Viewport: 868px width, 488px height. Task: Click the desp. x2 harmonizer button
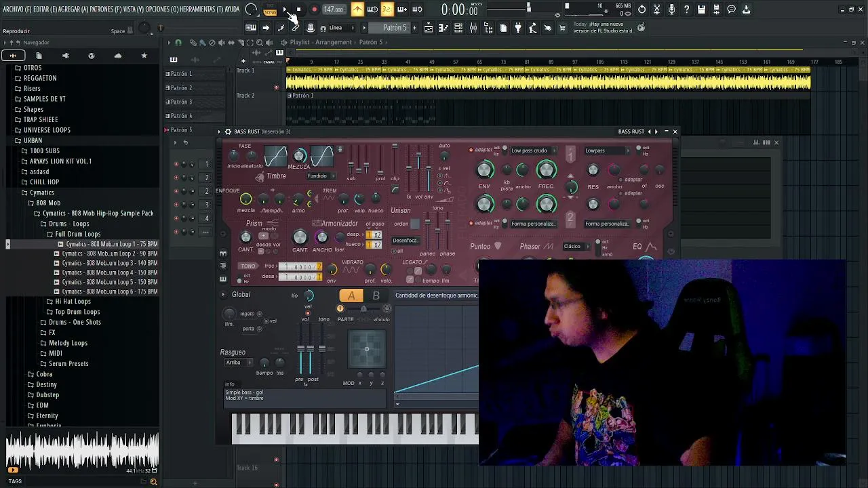click(373, 235)
